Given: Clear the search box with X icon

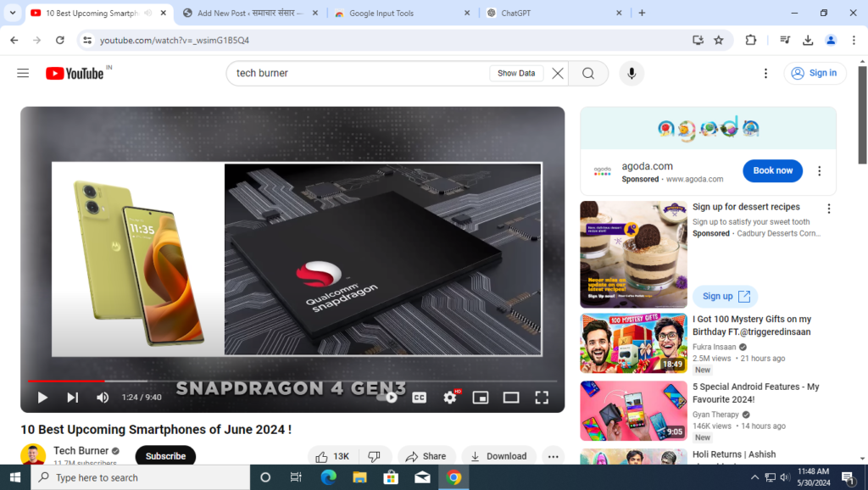Looking at the screenshot, I should (558, 73).
